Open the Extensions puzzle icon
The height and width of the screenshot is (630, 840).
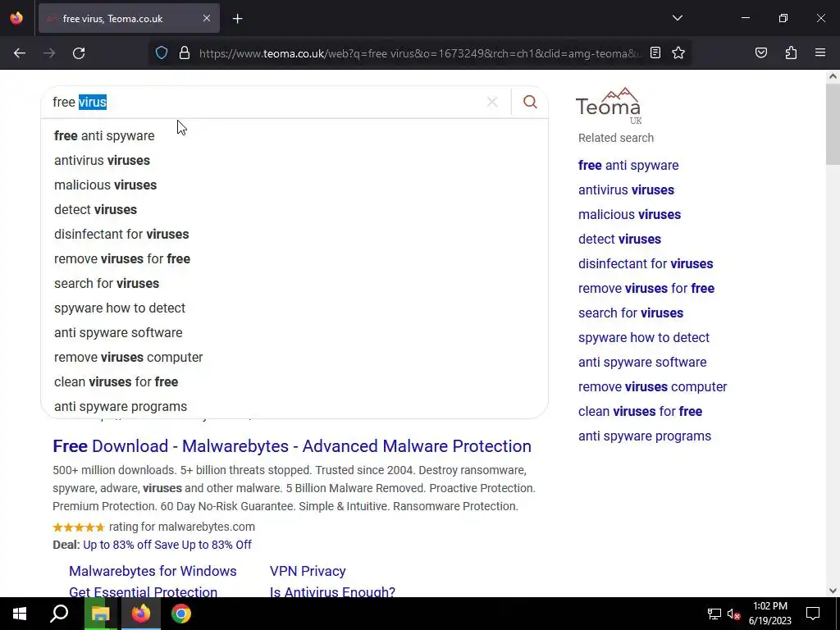pyautogui.click(x=791, y=52)
